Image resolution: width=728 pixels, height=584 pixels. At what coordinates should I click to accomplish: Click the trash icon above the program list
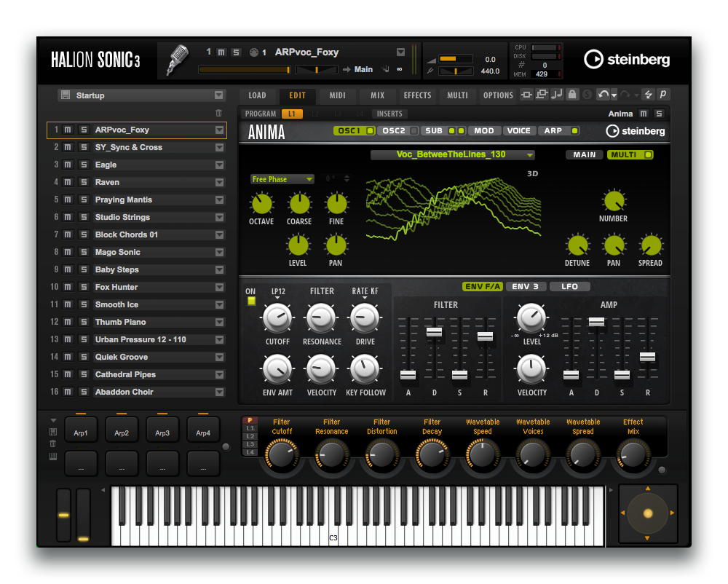click(218, 113)
